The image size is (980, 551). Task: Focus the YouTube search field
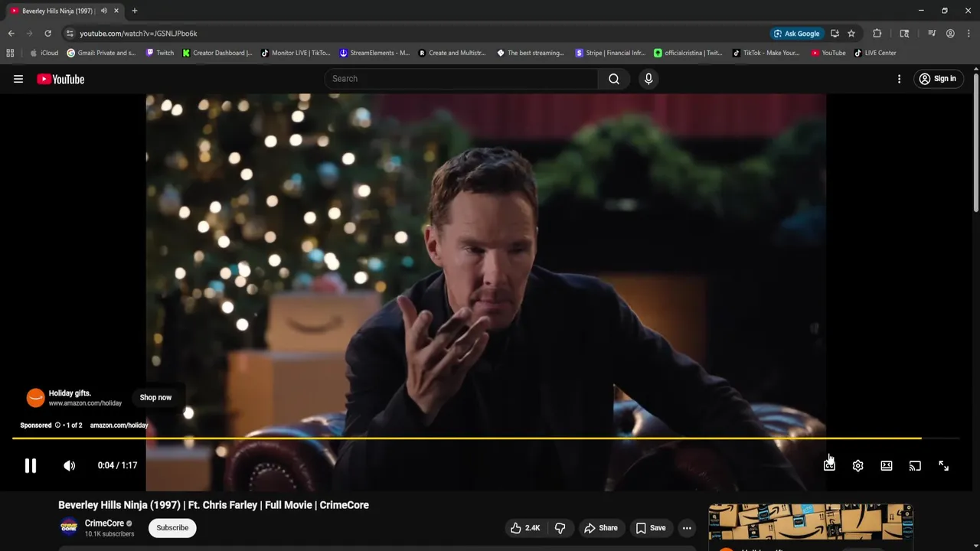coord(462,79)
